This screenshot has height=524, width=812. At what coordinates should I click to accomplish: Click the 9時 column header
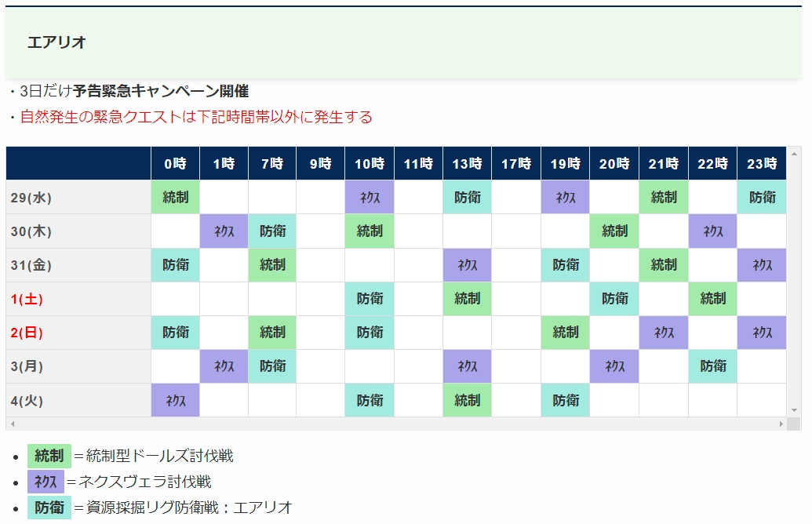coord(321,164)
